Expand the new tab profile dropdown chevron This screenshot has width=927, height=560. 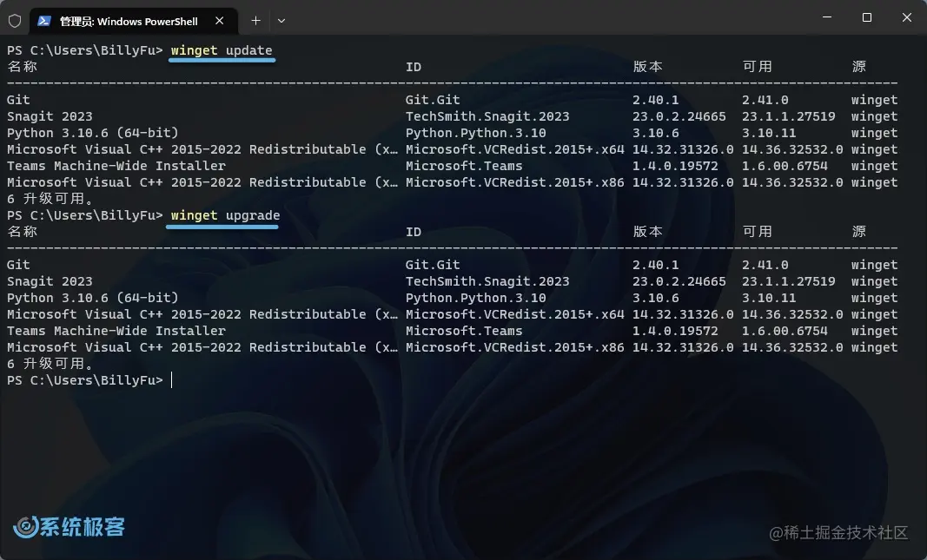click(281, 21)
